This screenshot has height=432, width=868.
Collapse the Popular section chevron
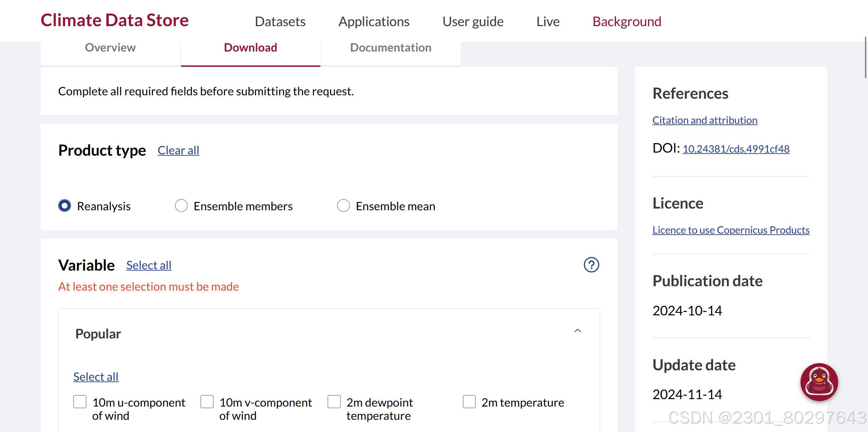(x=577, y=331)
